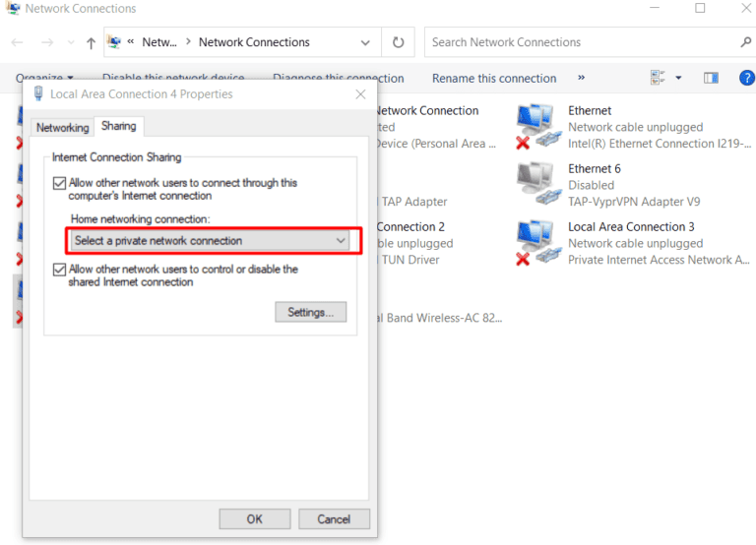Click the Ethernet adapter icon

[x=535, y=126]
